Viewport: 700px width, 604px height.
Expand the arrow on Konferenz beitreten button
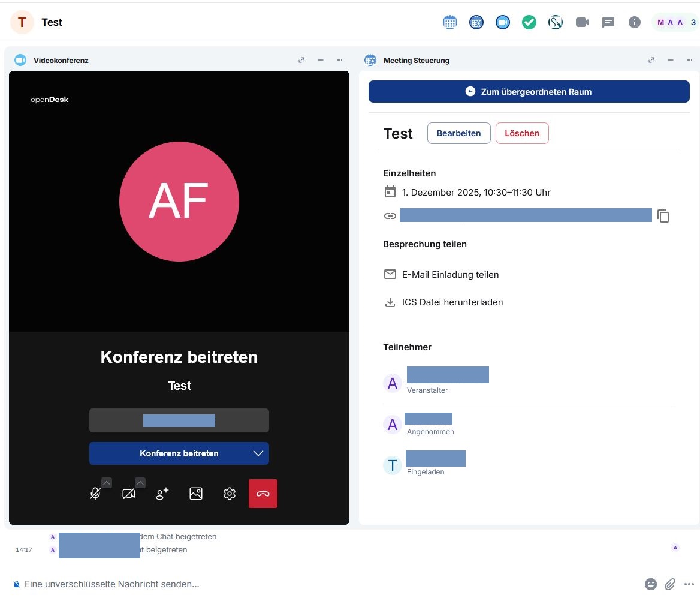(x=258, y=453)
